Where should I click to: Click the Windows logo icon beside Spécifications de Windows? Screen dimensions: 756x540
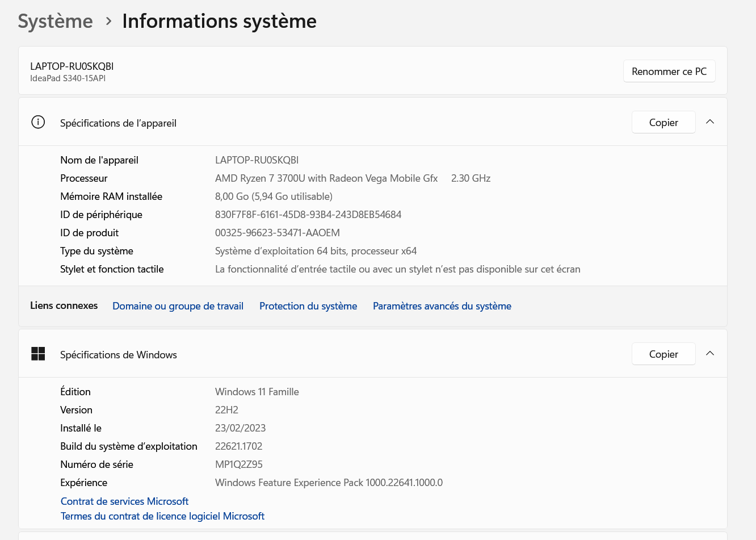(38, 354)
